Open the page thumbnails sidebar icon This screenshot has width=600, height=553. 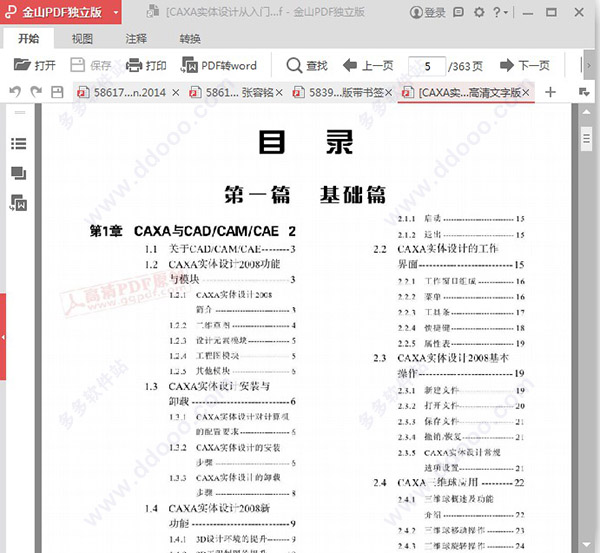click(18, 173)
